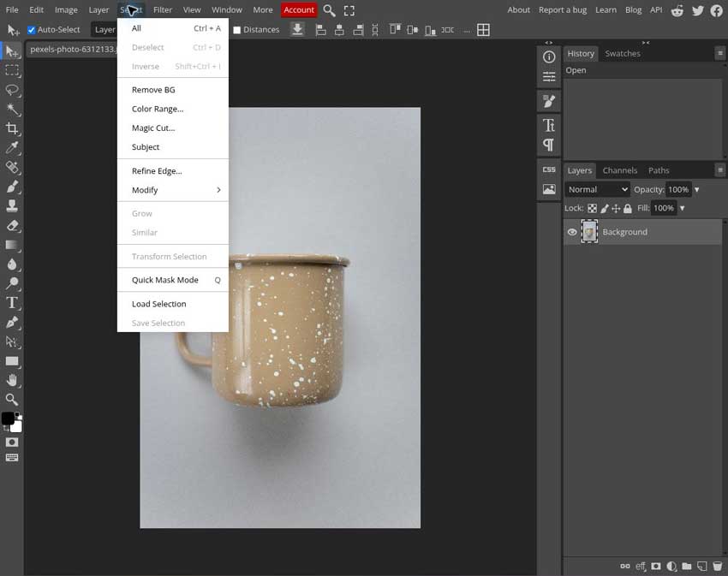The image size is (728, 576).
Task: Uncheck the Auto-Select checkbox
Action: [31, 30]
